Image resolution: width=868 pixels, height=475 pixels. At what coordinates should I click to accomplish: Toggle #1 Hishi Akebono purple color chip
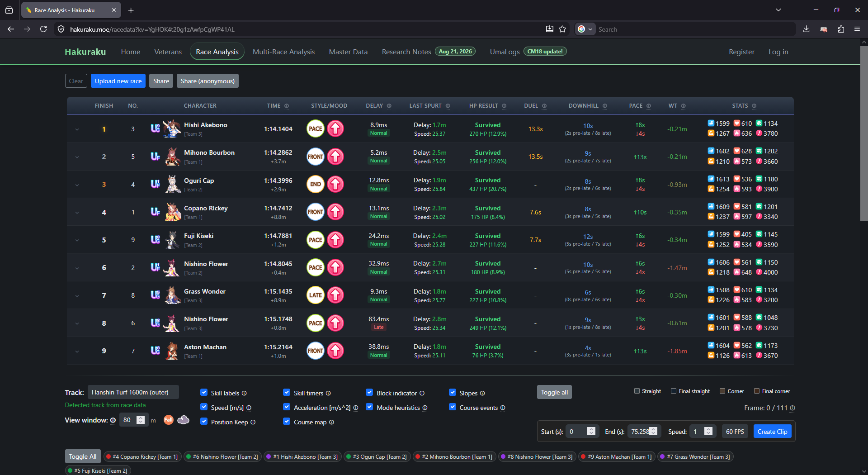(302, 456)
